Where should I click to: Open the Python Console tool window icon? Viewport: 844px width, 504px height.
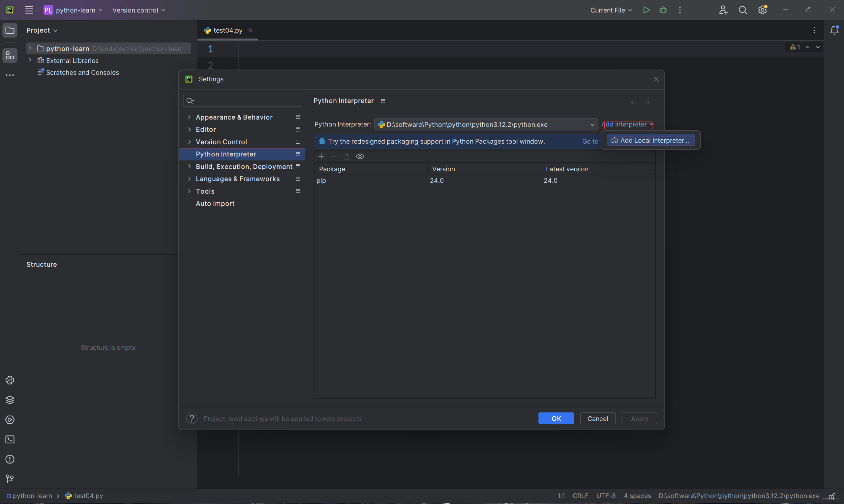click(x=10, y=380)
